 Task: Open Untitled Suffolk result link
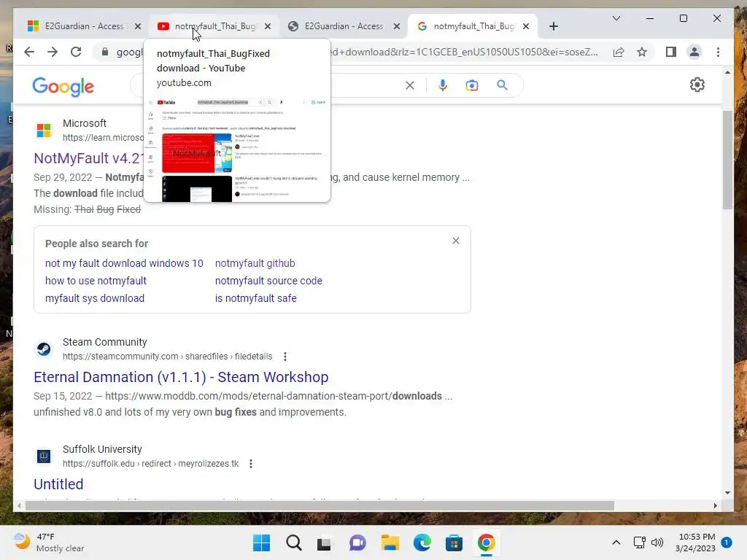[x=58, y=484]
